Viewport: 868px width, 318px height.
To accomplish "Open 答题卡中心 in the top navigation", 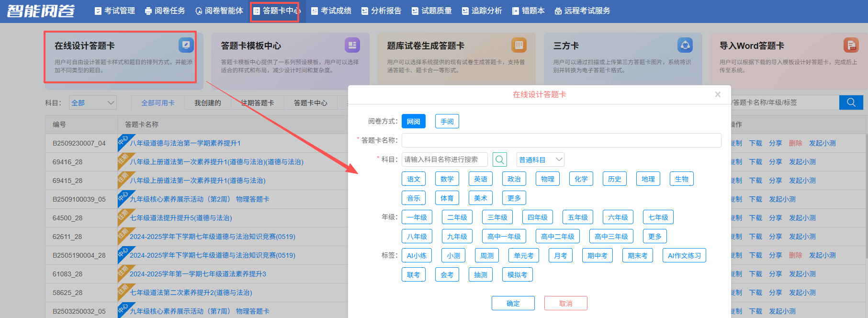I will (x=277, y=11).
